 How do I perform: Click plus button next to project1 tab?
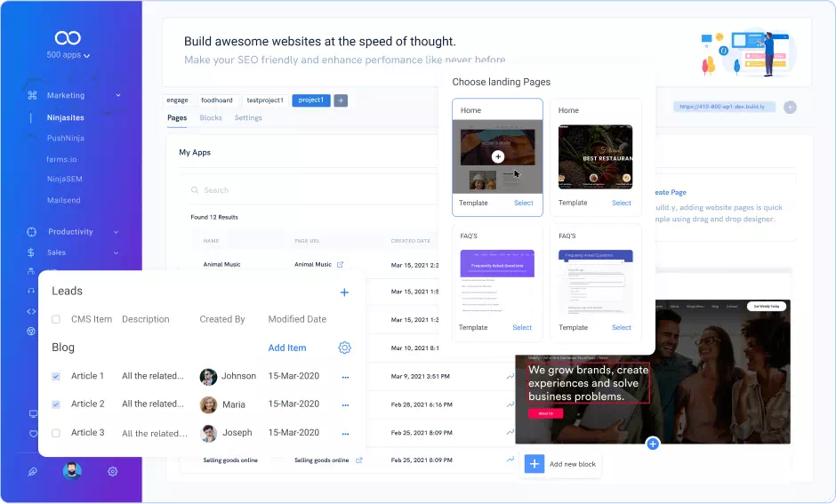(x=341, y=100)
